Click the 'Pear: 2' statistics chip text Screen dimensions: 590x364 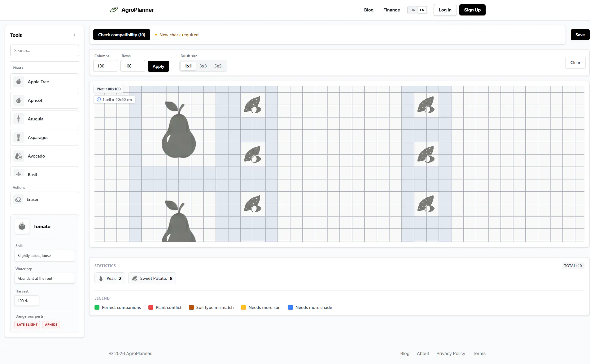point(114,278)
